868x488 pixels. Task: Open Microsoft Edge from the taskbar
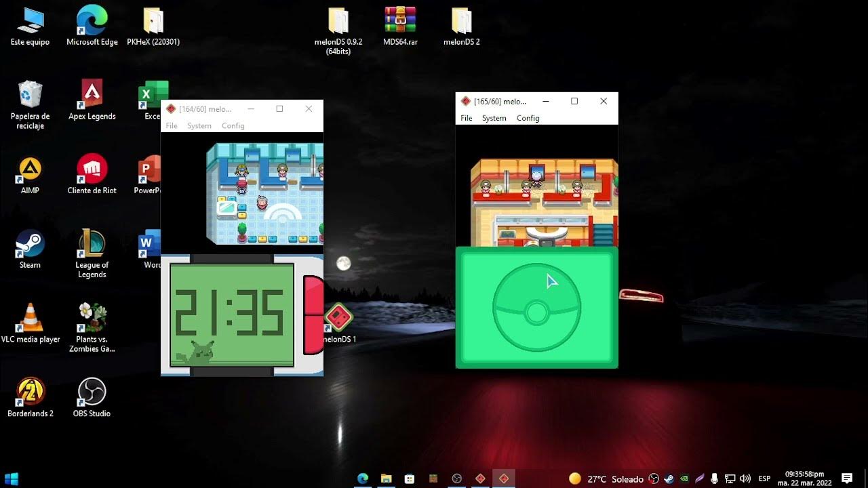click(363, 479)
